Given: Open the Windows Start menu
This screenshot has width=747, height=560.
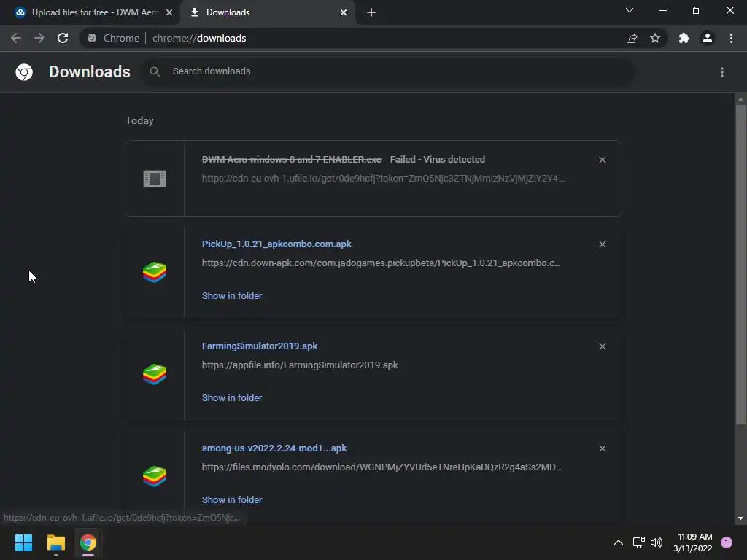Looking at the screenshot, I should pyautogui.click(x=23, y=542).
